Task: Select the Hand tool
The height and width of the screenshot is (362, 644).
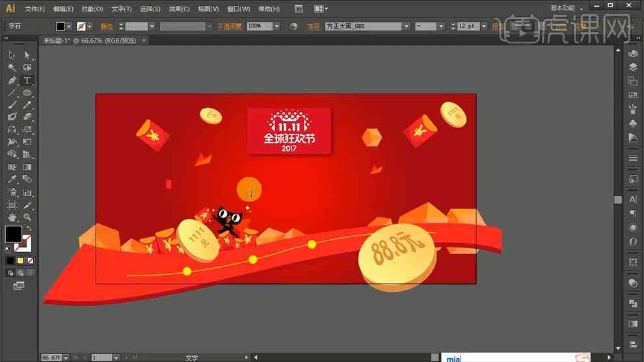Action: 12,217
